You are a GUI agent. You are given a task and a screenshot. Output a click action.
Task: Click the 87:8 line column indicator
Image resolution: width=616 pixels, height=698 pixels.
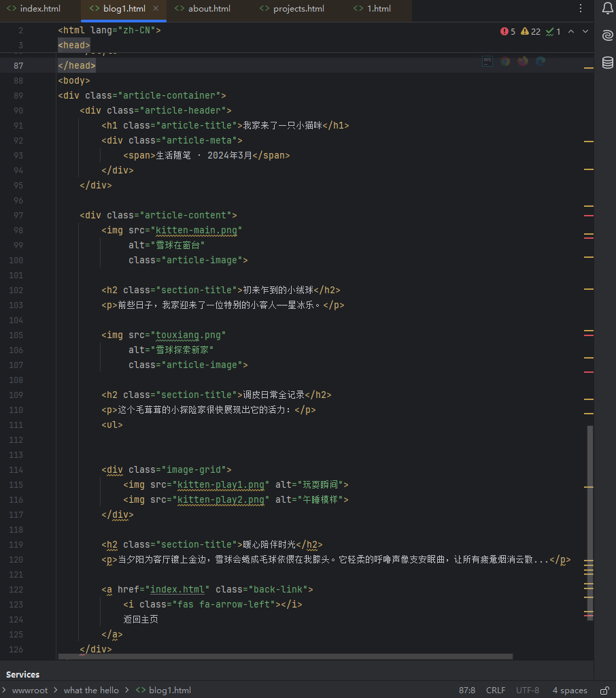coord(467,690)
